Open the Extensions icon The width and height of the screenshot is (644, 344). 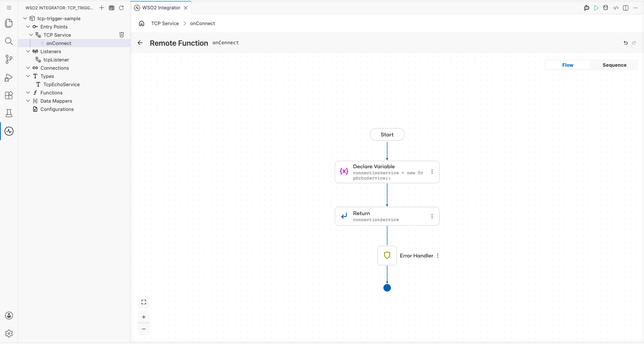(x=9, y=95)
